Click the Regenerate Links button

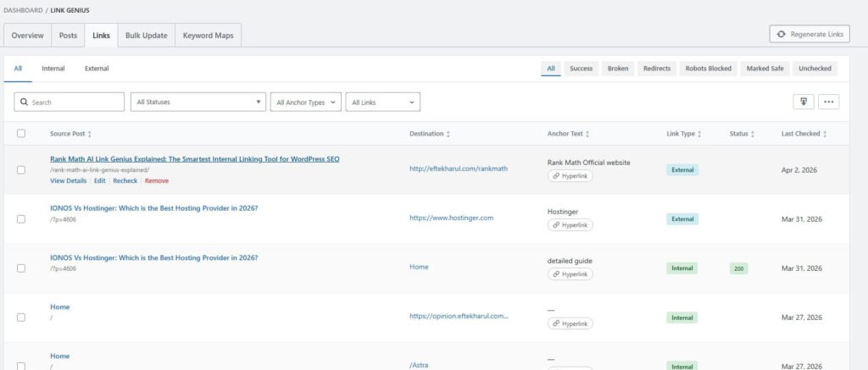pos(810,34)
